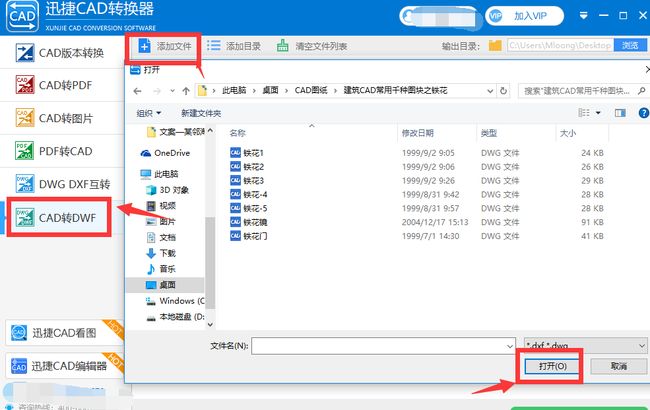Screen dimensions: 650x410
Task: Click the 浏览 browse button
Action: tap(630, 45)
